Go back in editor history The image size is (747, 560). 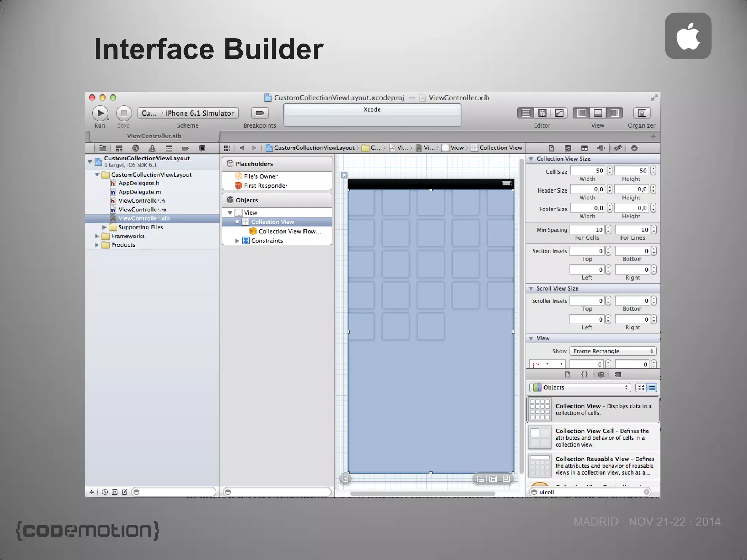coord(241,148)
